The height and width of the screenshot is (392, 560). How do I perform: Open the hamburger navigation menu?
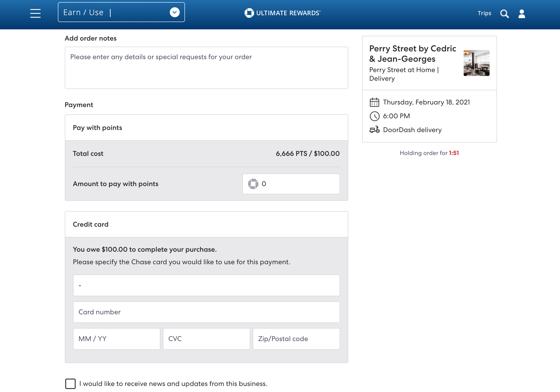35,14
